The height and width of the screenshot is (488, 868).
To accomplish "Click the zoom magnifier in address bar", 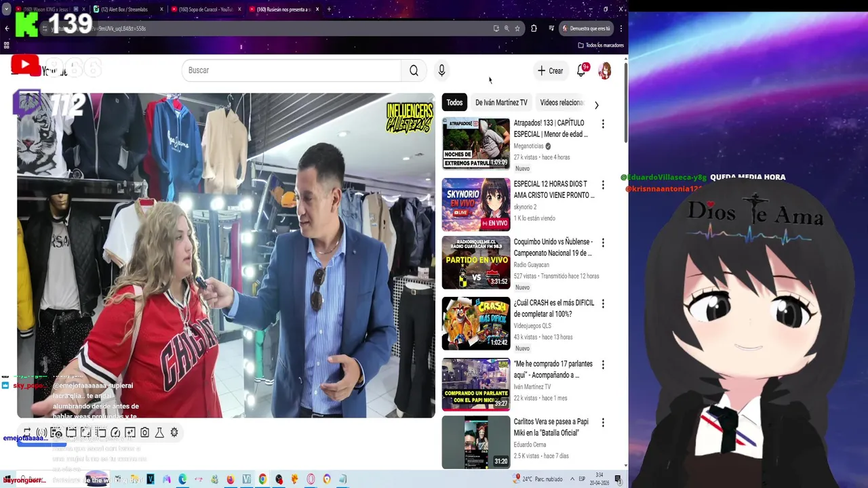I will tap(507, 28).
